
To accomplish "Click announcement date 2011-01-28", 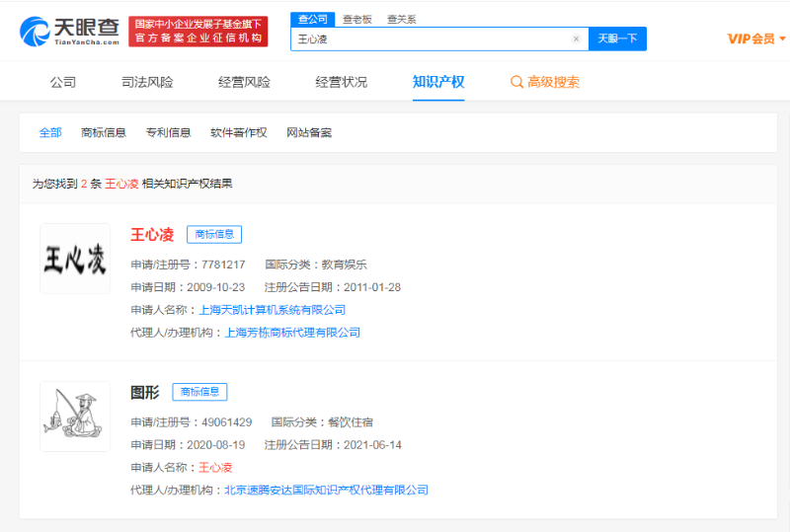I will click(x=372, y=287).
